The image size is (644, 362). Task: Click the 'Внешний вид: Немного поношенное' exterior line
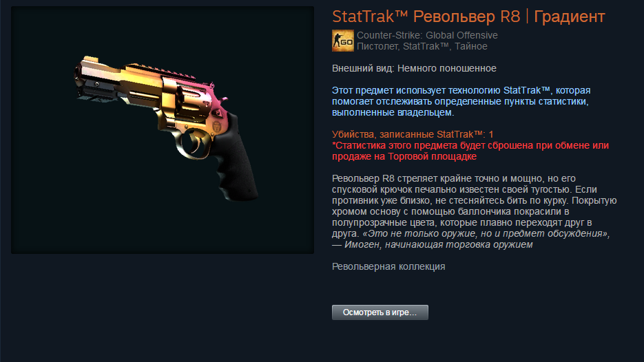pos(414,68)
